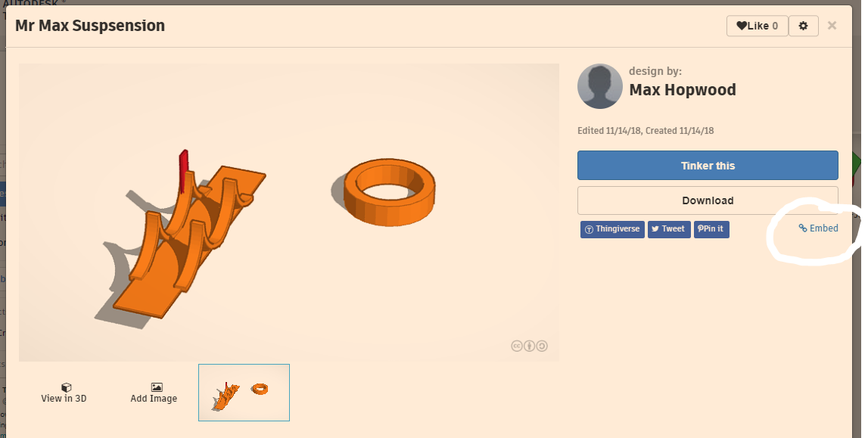Click the orange ring in the preview
The image size is (868, 438).
point(390,192)
